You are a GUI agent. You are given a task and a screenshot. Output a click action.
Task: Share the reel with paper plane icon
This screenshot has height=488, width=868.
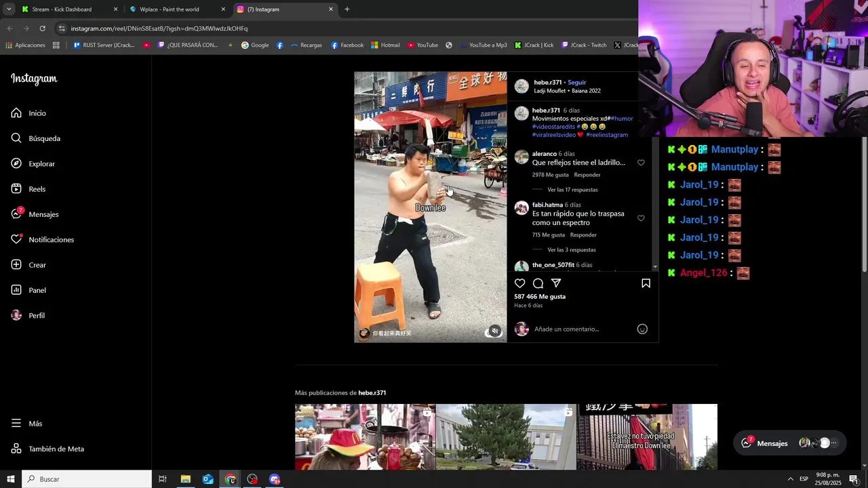556,283
